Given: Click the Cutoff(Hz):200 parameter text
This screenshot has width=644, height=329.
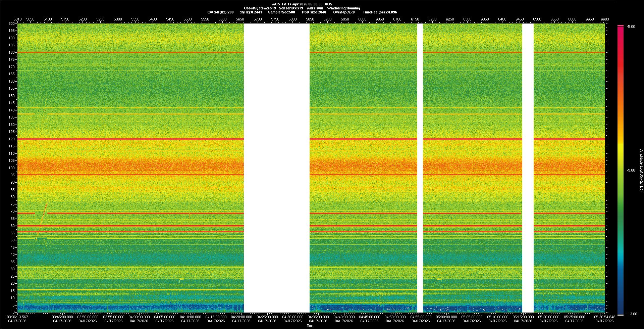Looking at the screenshot, I should point(220,12).
